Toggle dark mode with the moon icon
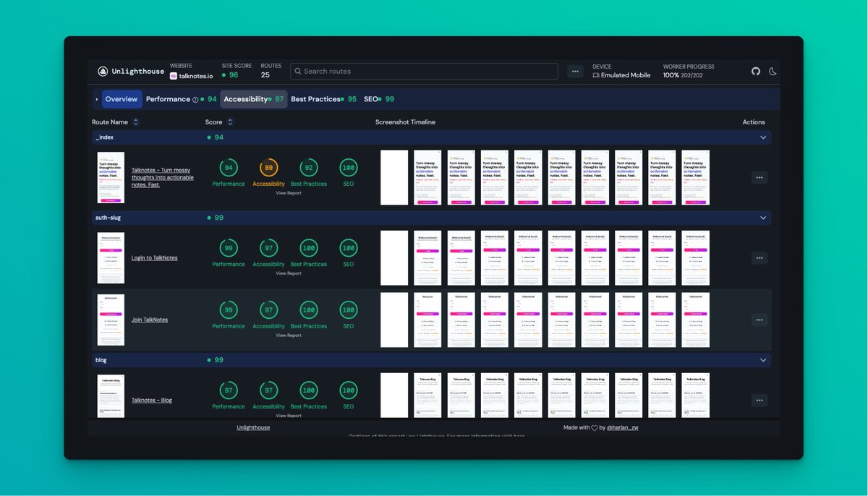868x496 pixels. coord(773,72)
